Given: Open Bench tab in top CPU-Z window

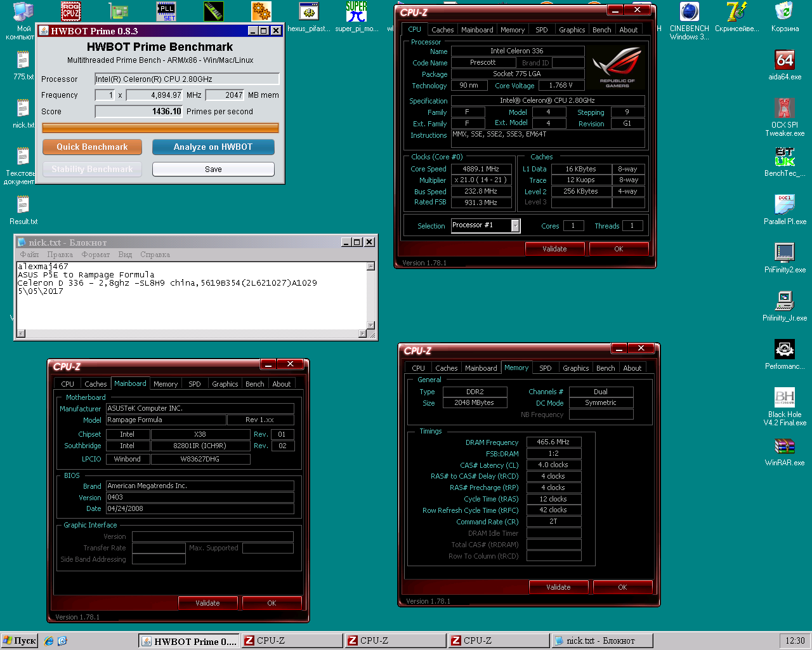Looking at the screenshot, I should 601,30.
